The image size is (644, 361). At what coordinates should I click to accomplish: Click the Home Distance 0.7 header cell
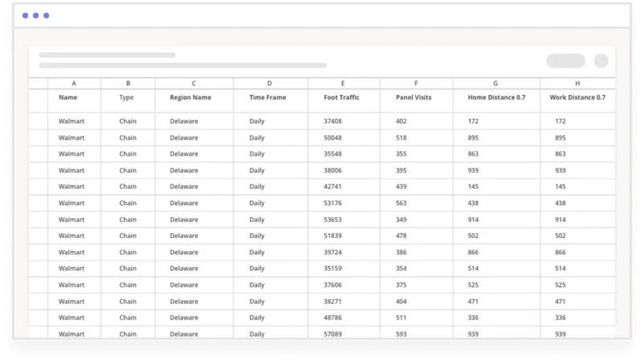(496, 101)
